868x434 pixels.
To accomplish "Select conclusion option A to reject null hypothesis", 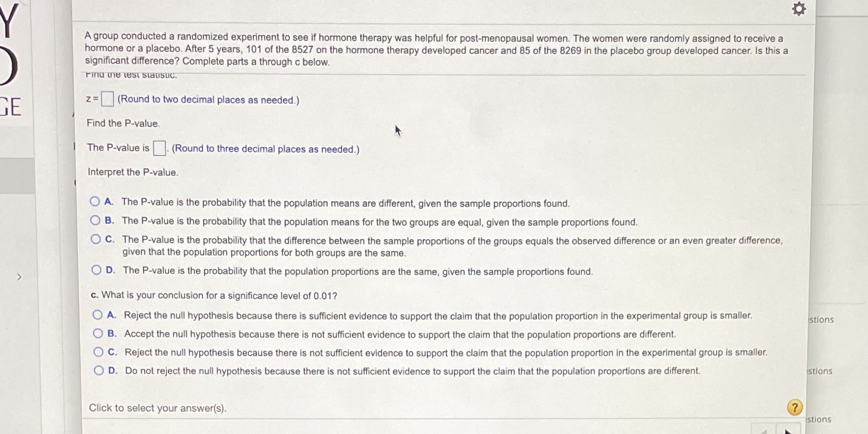I will [99, 314].
